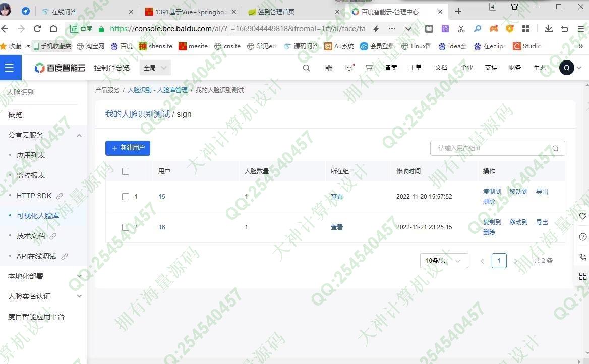Screen dimensions: 589x364
Task: Open the hamburger menu in Baidu console
Action: coord(9,68)
